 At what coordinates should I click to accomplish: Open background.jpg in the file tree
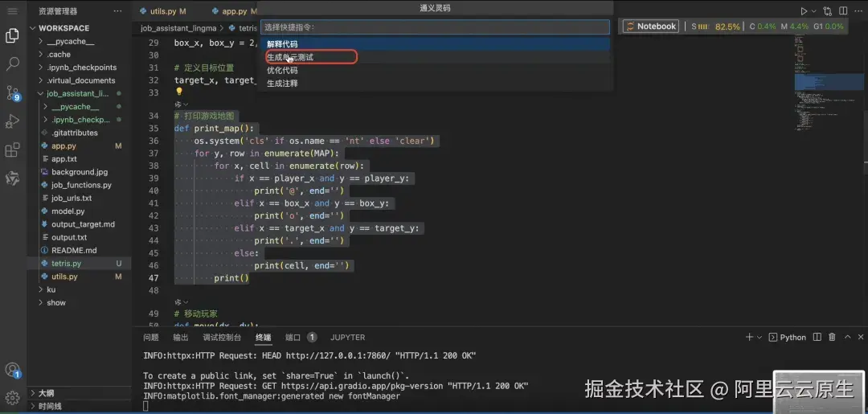[79, 172]
